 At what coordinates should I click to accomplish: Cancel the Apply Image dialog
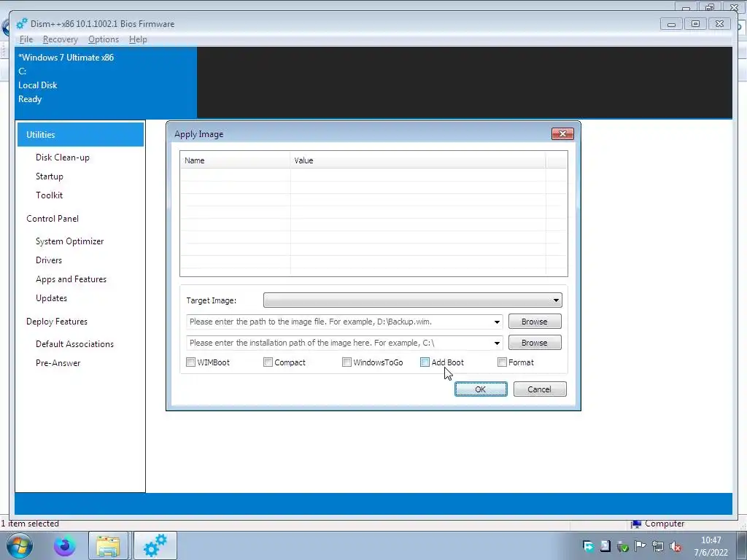click(540, 389)
